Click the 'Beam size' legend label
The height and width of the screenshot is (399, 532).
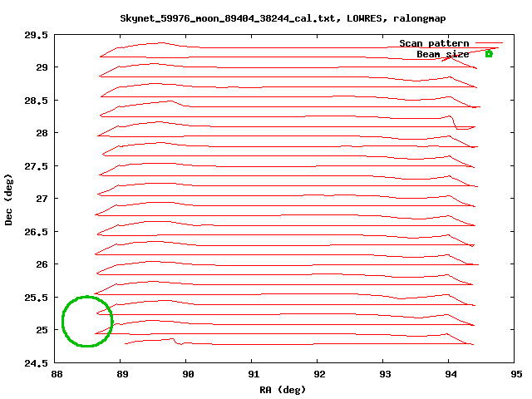pos(443,54)
